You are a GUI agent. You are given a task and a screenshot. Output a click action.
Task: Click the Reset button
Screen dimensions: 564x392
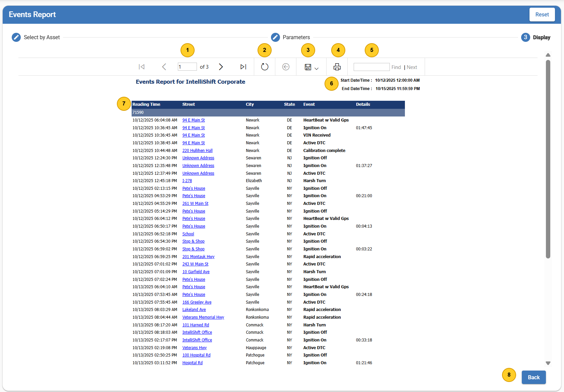(542, 15)
